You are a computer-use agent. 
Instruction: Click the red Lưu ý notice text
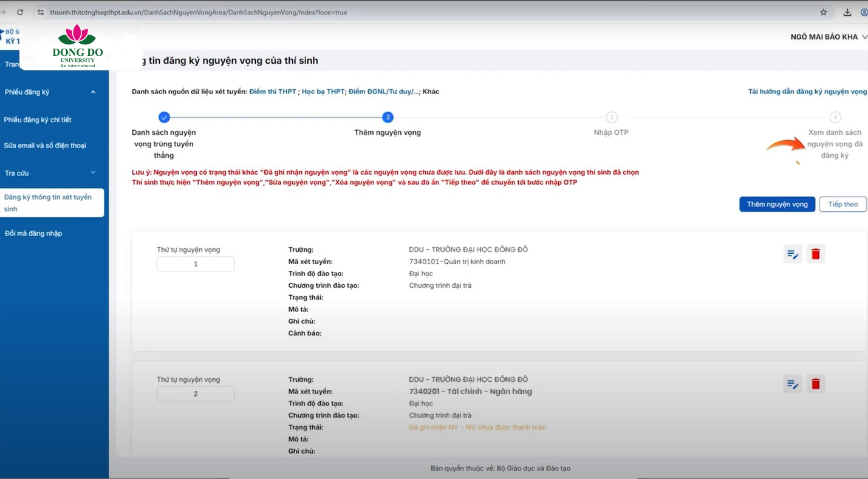tap(385, 177)
